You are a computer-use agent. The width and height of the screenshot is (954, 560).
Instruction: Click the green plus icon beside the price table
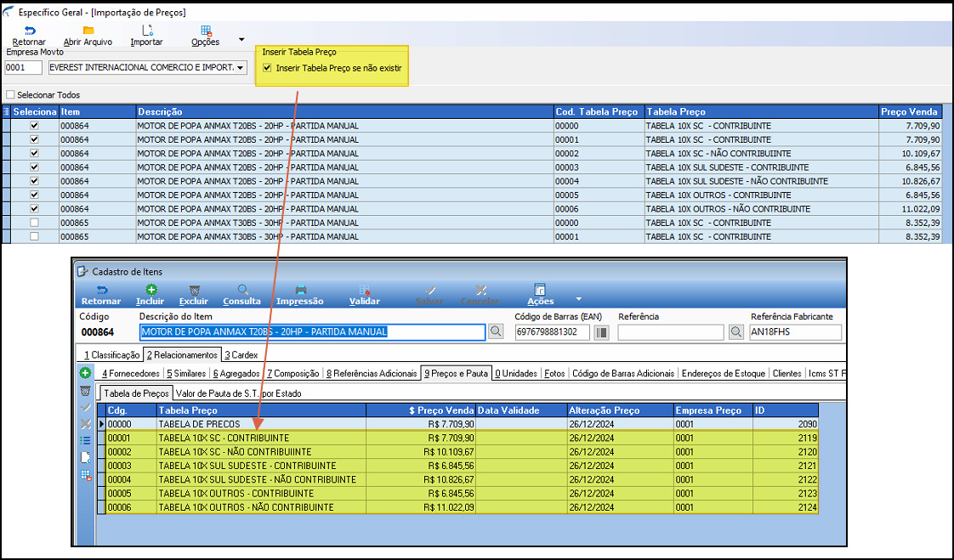[85, 373]
